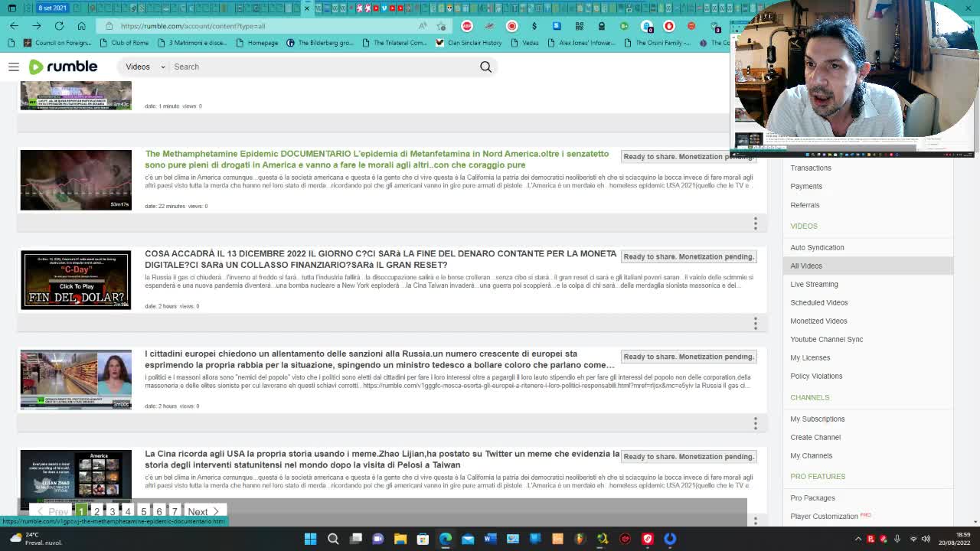Open 'The Bilderberg gro...' bookmark

(x=319, y=43)
